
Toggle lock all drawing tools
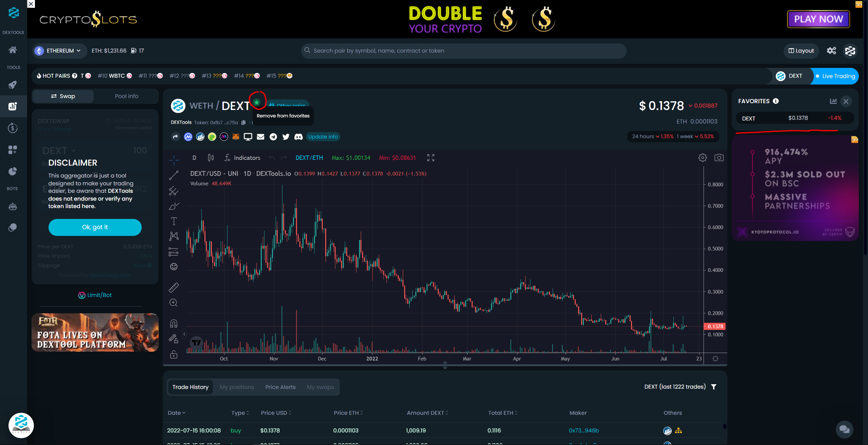coord(174,355)
